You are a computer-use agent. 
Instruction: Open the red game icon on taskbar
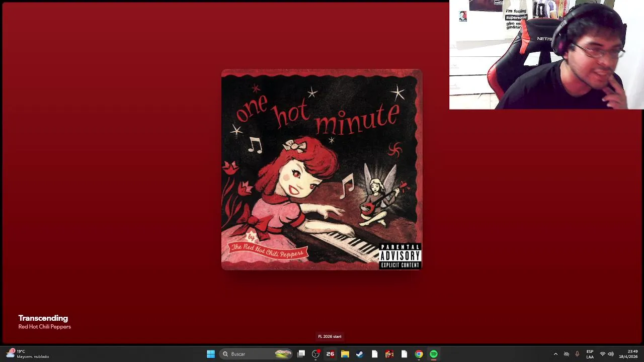click(389, 354)
